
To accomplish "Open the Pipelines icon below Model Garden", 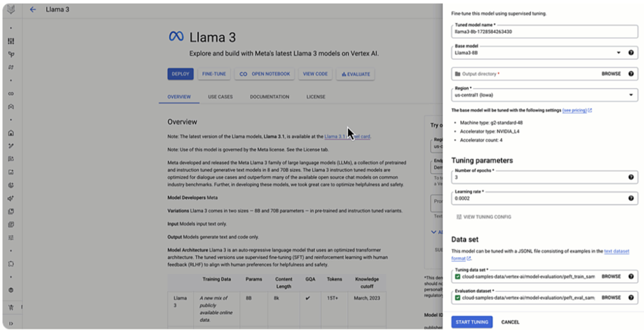I will pos(11,67).
